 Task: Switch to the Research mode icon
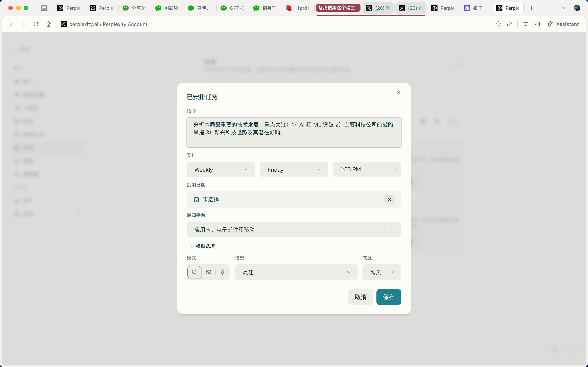pos(208,272)
